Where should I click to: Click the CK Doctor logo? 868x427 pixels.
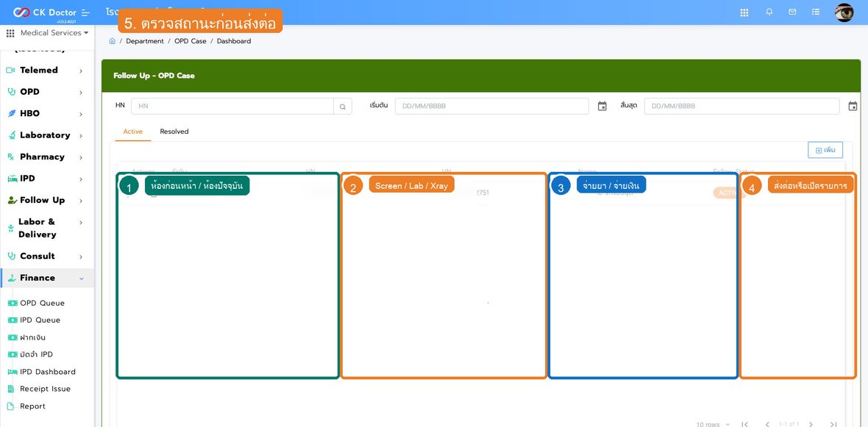[x=45, y=12]
